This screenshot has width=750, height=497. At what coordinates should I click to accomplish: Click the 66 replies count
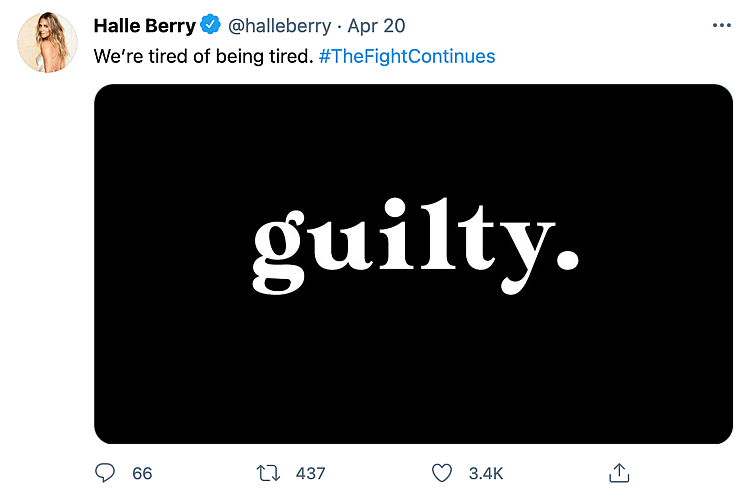tap(142, 473)
